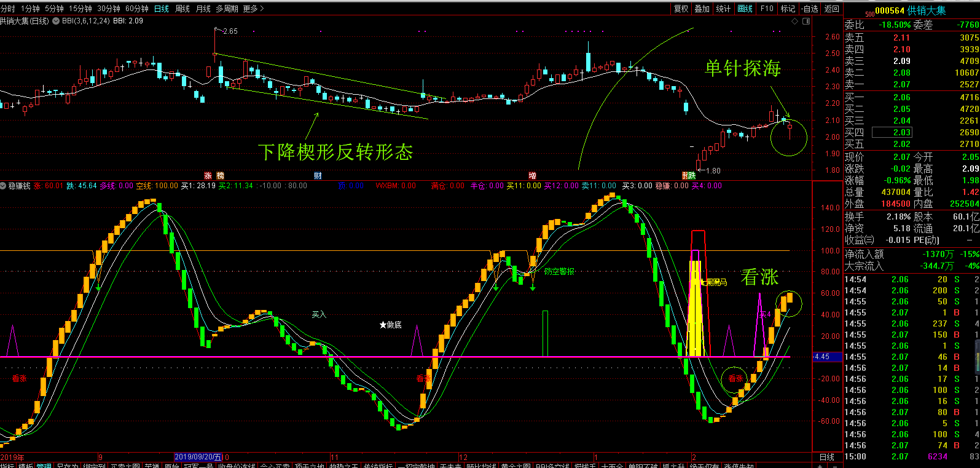Open F10 company info
Viewport: 980px width, 468px height.
(767, 9)
